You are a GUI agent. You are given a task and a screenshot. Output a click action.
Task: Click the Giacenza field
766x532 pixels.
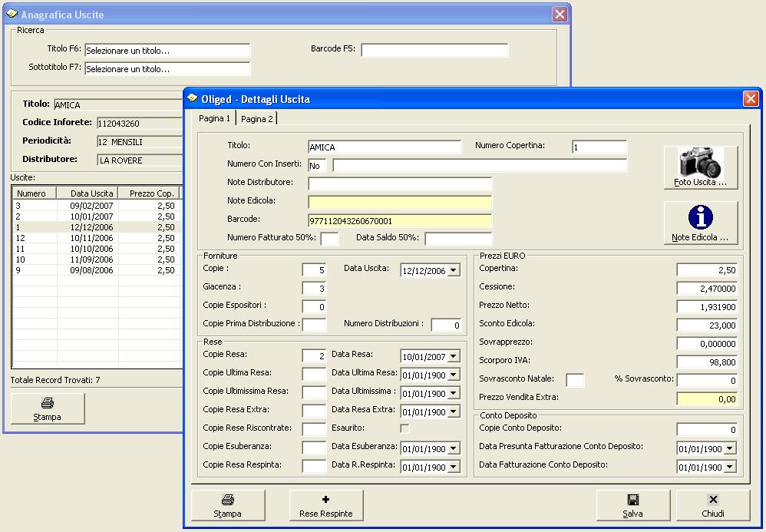point(314,288)
